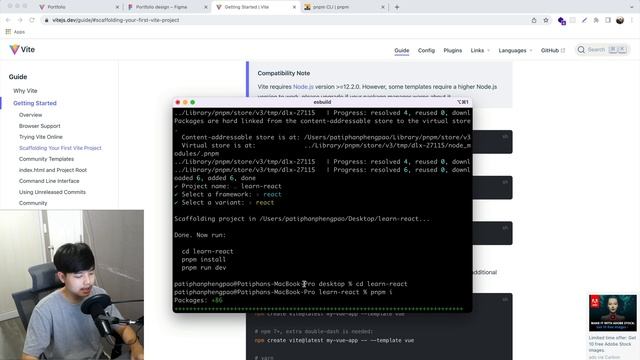The image size is (640, 360).
Task: Bookmark this page with the star icon
Action: [546, 20]
